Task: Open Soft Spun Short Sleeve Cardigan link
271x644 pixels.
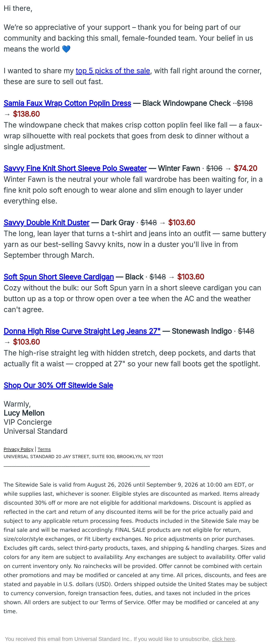Action: pos(59,277)
